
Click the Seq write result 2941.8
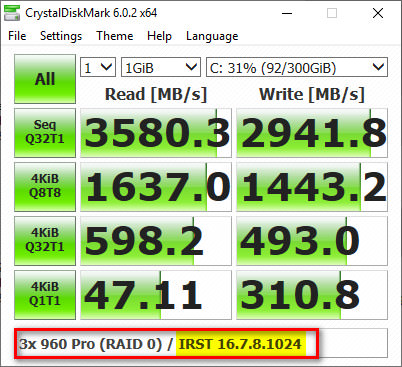coord(312,133)
